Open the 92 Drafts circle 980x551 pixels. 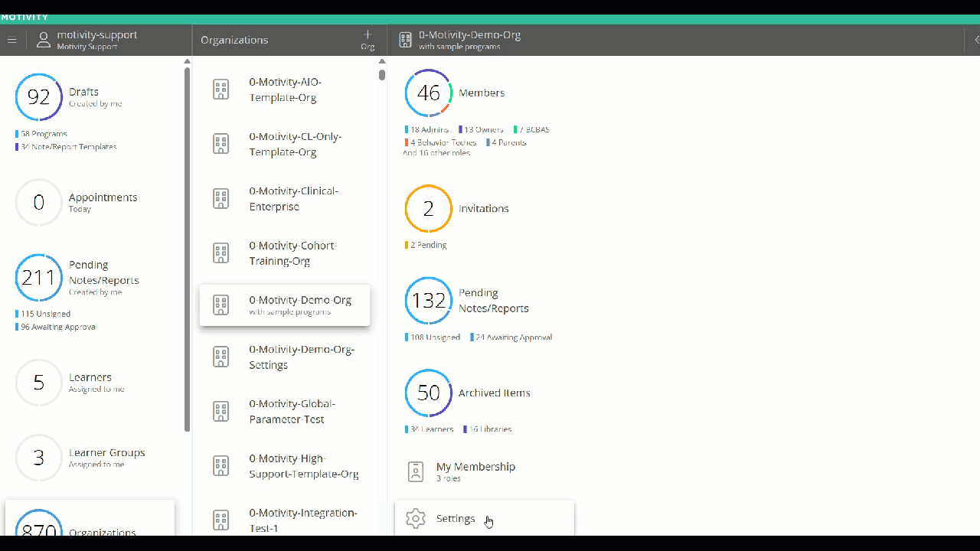click(39, 97)
